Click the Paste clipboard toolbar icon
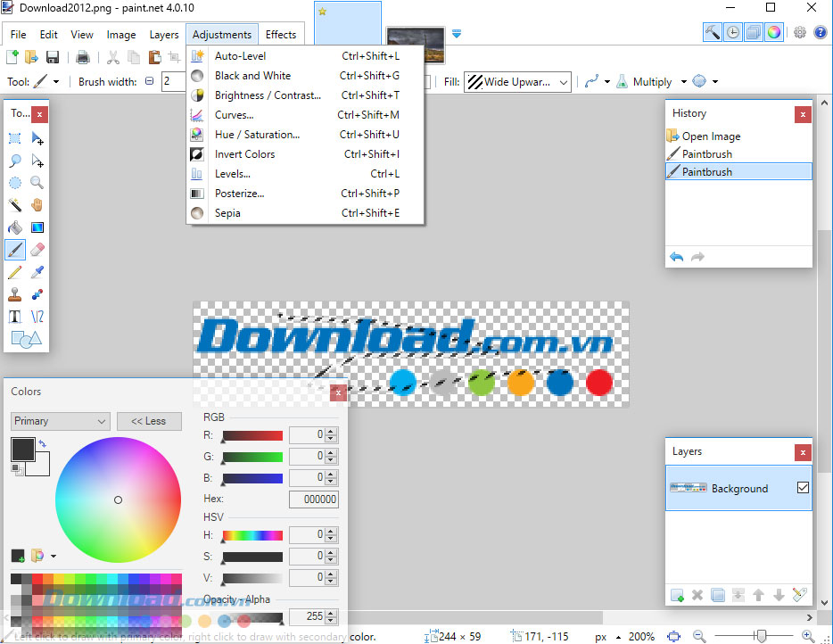 click(154, 57)
